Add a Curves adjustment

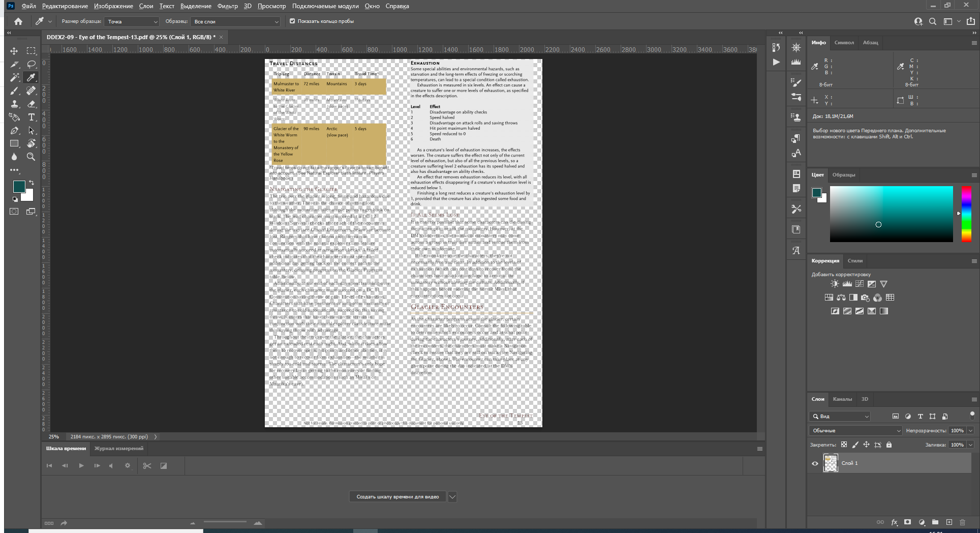pos(859,284)
